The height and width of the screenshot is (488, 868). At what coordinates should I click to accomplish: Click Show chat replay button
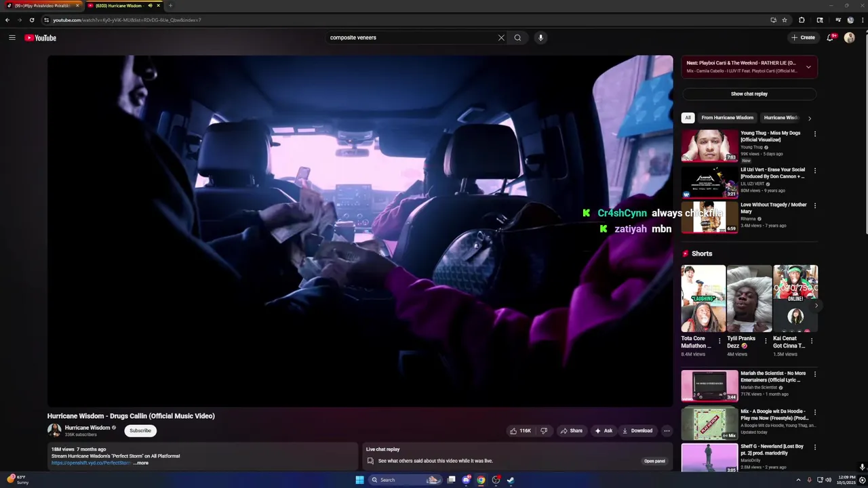[x=749, y=94]
